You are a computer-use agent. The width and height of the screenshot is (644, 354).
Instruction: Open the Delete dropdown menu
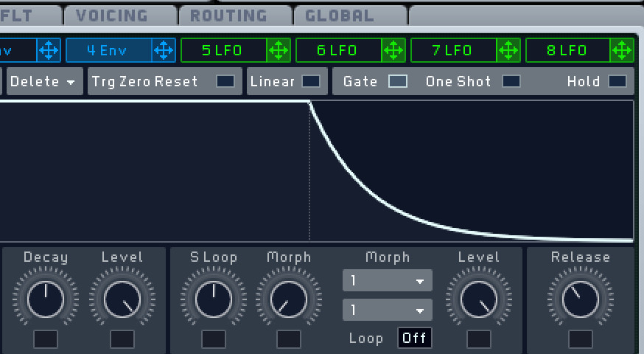coord(43,81)
